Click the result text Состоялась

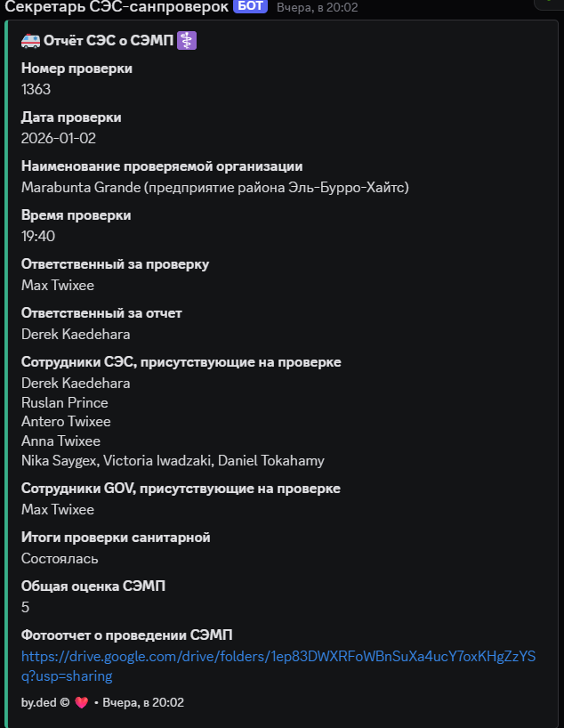pyautogui.click(x=60, y=558)
